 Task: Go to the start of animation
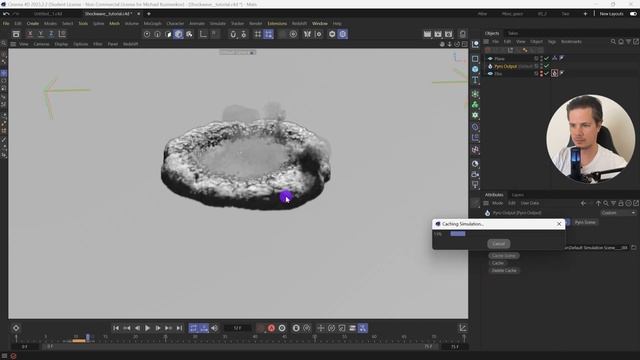pyautogui.click(x=116, y=328)
